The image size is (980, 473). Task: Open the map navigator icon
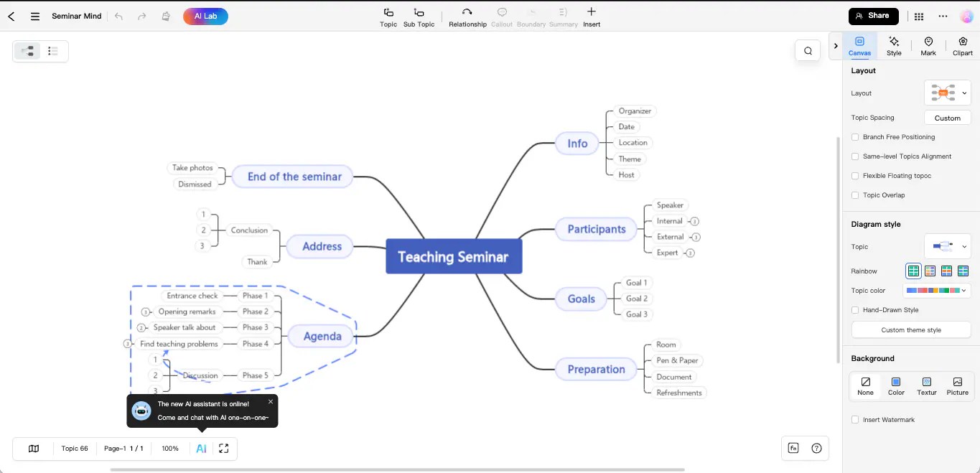click(x=34, y=449)
